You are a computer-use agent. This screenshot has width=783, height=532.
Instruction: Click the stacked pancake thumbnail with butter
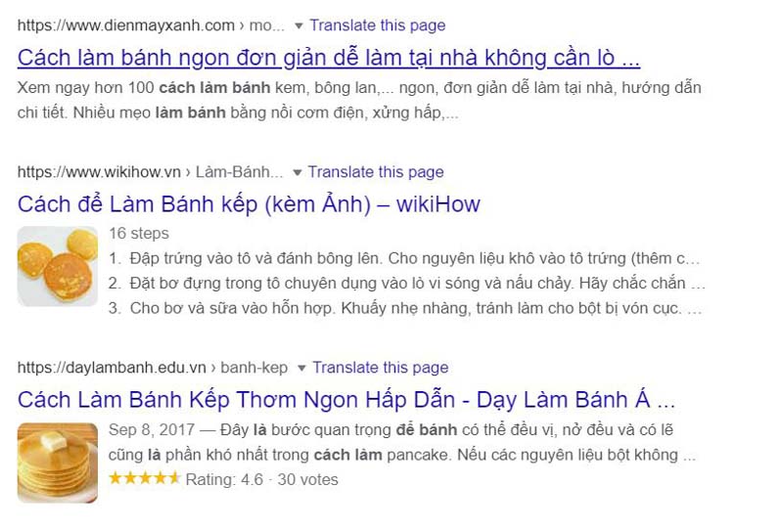click(x=58, y=462)
